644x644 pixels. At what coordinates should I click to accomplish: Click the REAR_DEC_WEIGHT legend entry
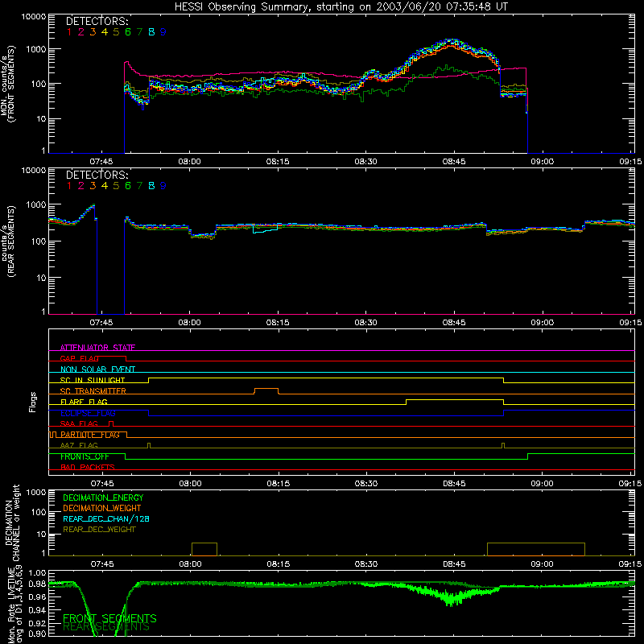(x=99, y=530)
